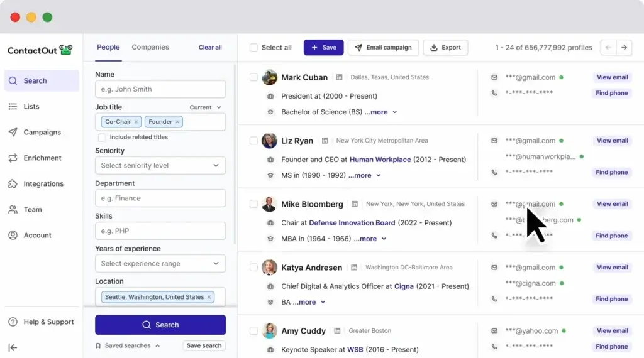The width and height of the screenshot is (644, 358).
Task: Open the Select seniority level dropdown
Action: click(160, 165)
